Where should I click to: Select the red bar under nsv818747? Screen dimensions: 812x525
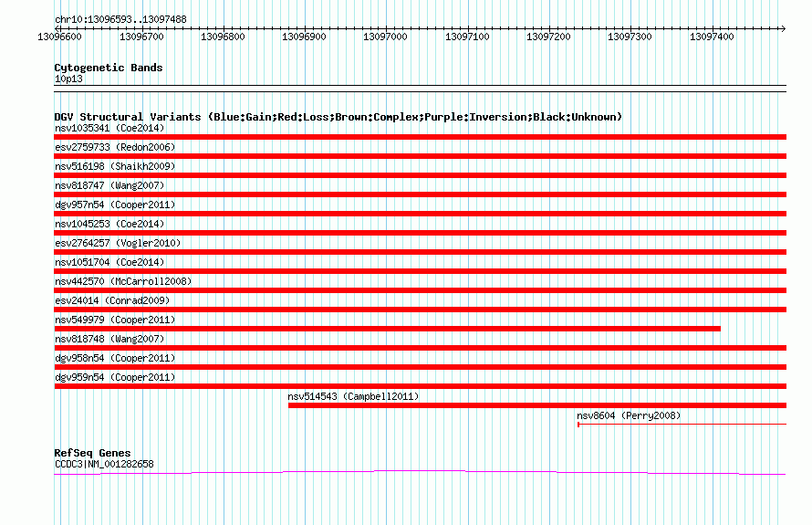tap(420, 194)
